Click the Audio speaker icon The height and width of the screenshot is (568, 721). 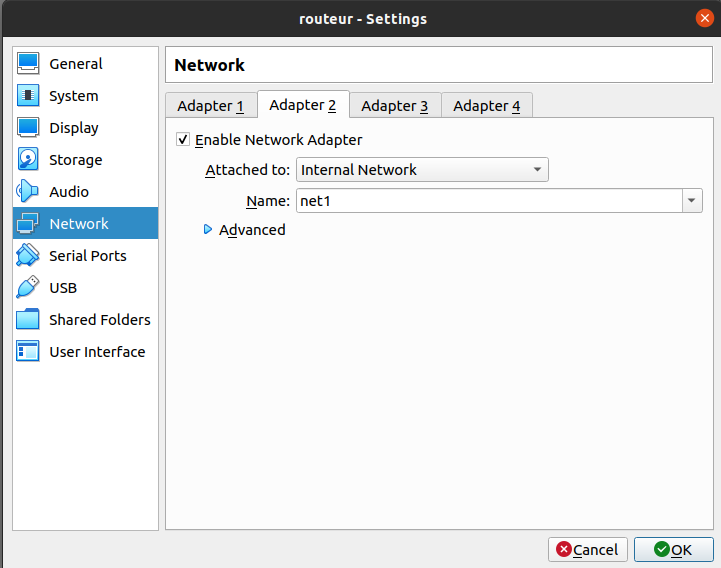(29, 192)
